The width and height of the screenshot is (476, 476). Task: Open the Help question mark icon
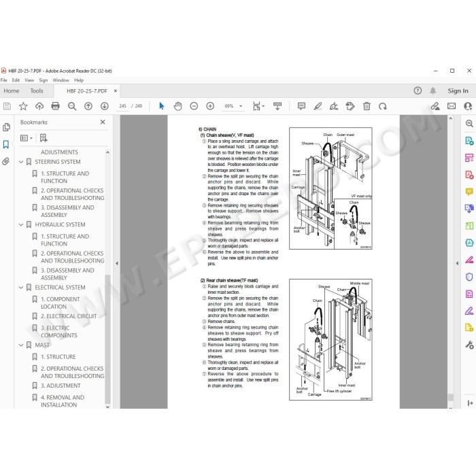pos(418,90)
